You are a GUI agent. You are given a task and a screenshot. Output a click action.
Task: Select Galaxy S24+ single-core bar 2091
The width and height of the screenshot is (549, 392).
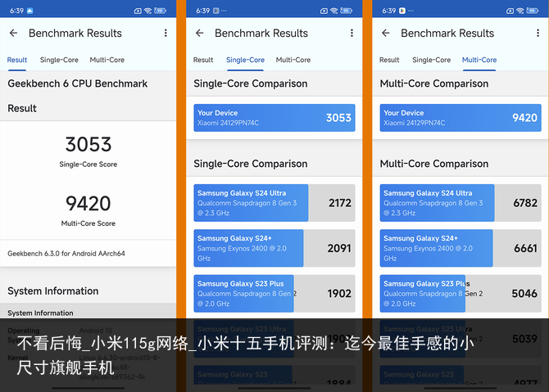tap(274, 248)
